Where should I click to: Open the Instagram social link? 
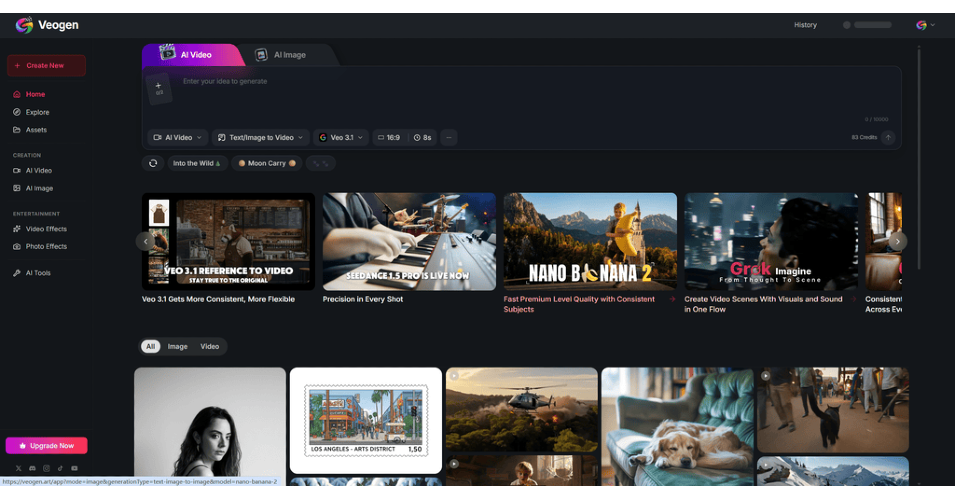[x=46, y=468]
